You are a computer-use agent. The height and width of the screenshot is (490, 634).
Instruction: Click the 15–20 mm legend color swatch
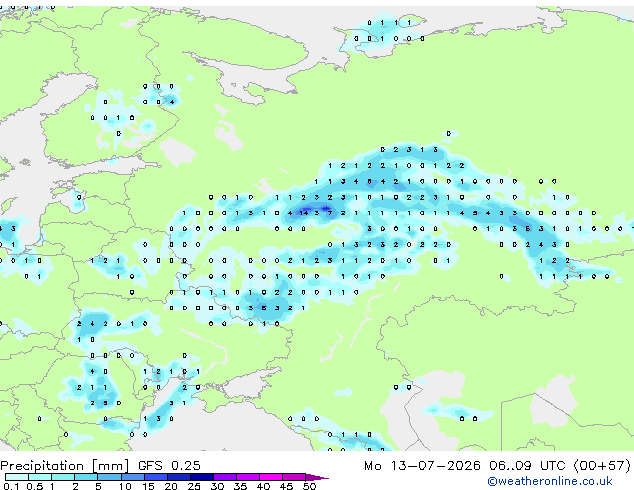(155, 477)
